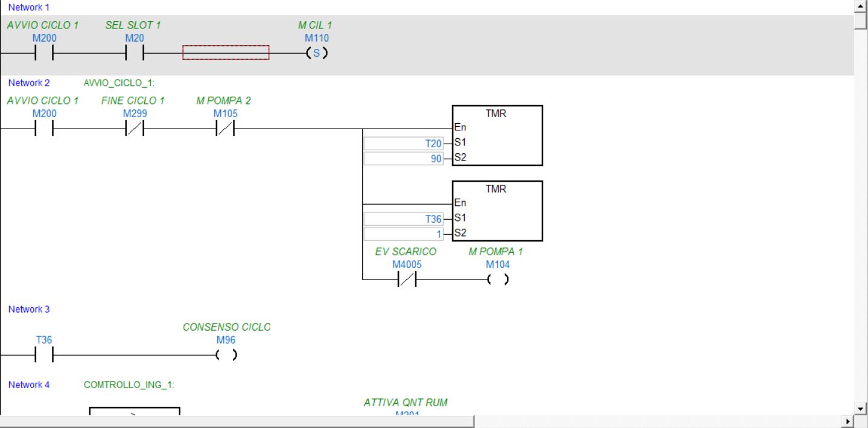Edit the S2 field containing value 1

(403, 234)
